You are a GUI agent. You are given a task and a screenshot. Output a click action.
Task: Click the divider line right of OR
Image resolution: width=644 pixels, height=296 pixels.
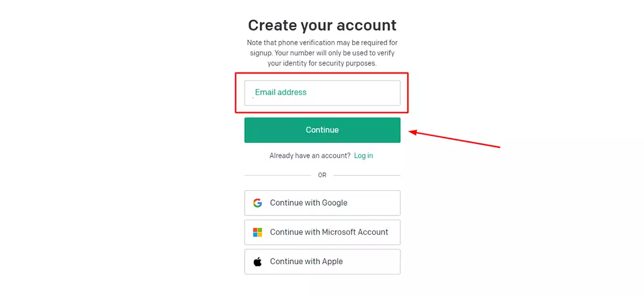point(367,175)
